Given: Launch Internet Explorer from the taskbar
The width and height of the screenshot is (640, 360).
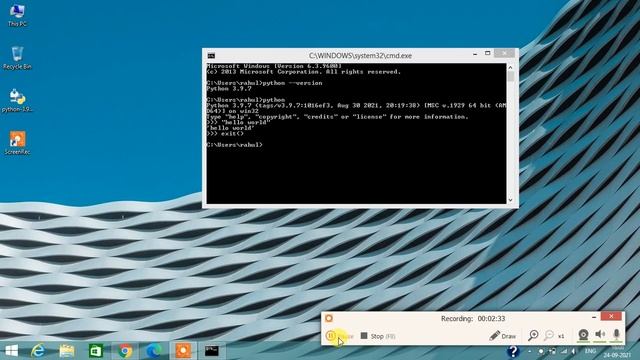Looking at the screenshot, I should 38,351.
